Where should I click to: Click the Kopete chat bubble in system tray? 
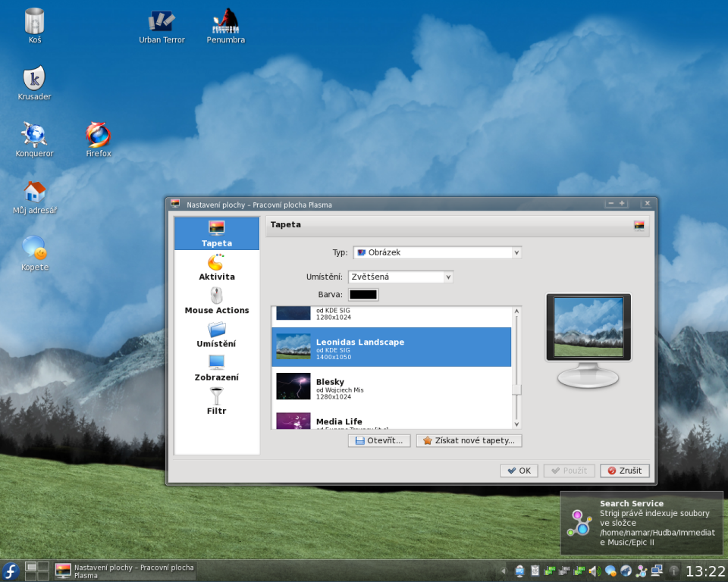[610, 571]
